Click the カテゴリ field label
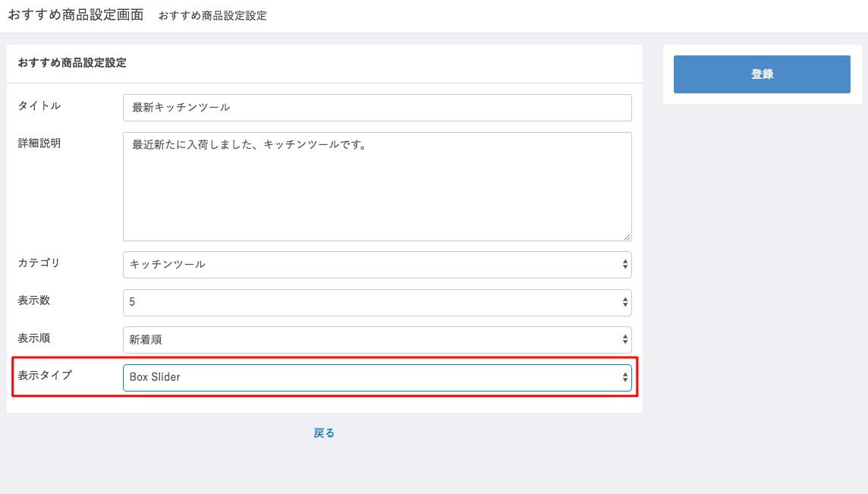This screenshot has width=868, height=494. pyautogui.click(x=39, y=263)
